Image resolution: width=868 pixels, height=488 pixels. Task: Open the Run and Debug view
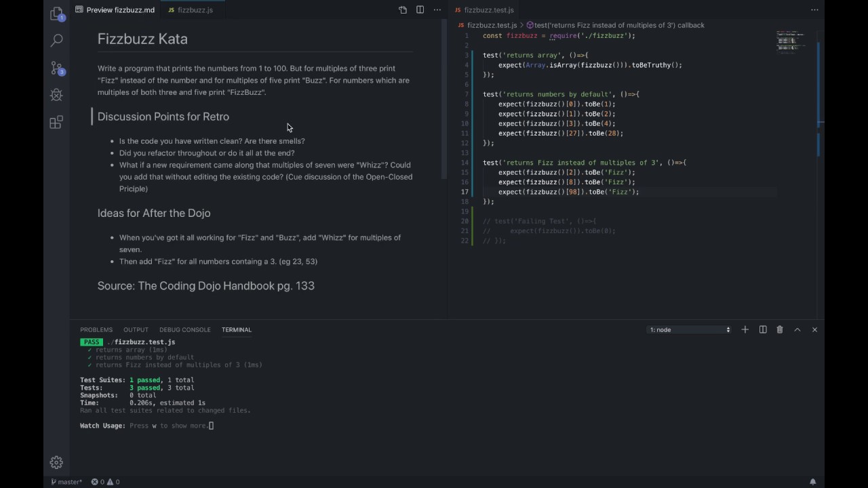point(57,95)
